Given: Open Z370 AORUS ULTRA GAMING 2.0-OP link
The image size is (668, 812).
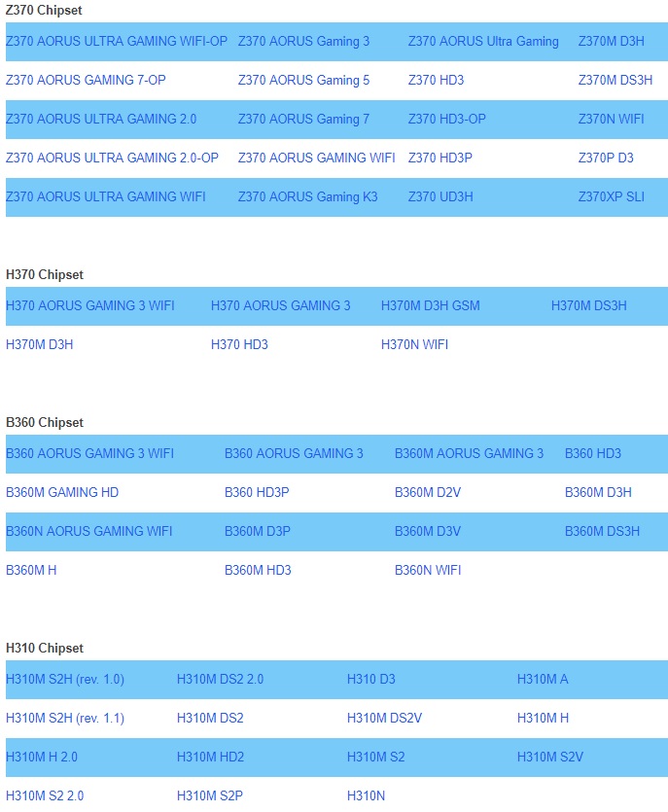Looking at the screenshot, I should (x=113, y=158).
